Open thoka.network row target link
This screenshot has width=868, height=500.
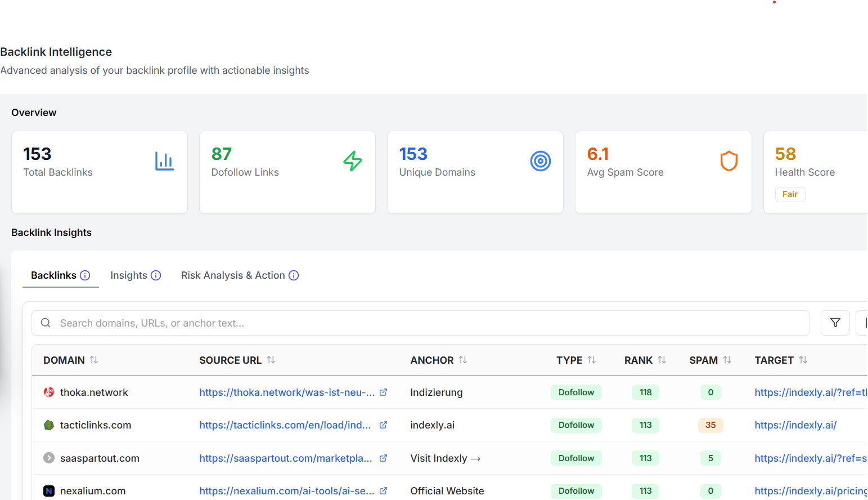coord(811,392)
